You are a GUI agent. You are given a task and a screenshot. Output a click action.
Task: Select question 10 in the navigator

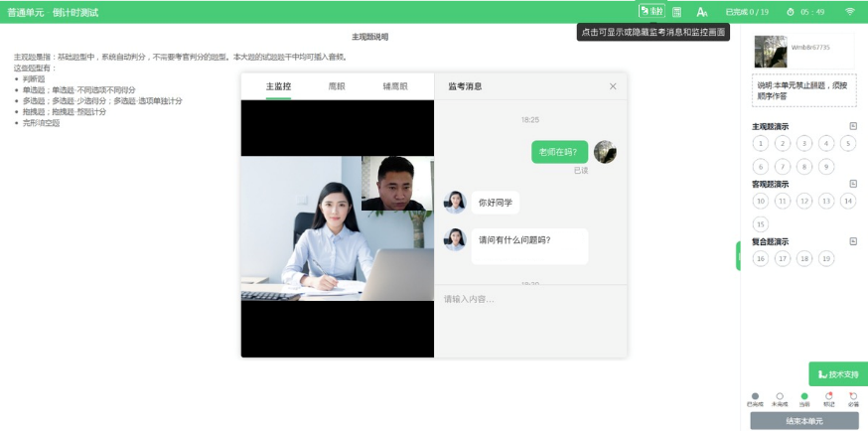(761, 201)
